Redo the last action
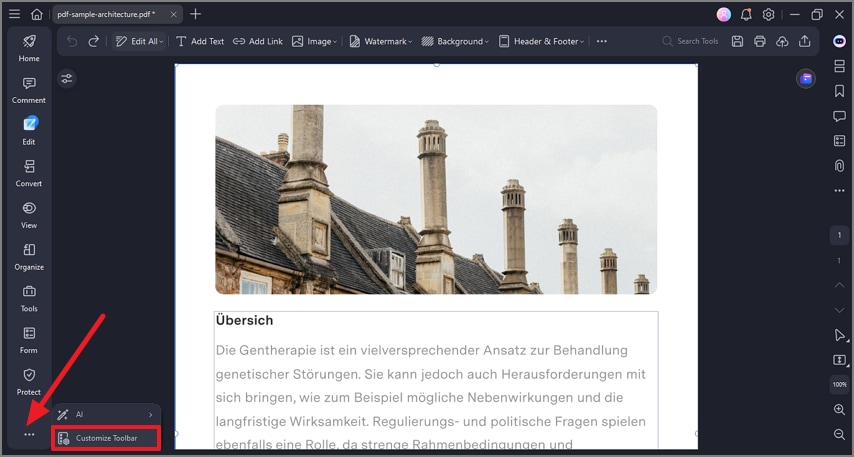Screen dimensions: 854x457 (94, 41)
